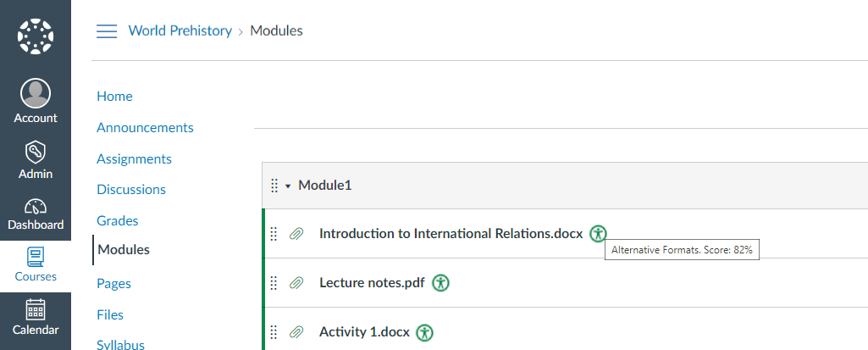Click Alternative Formats icon beside Activity 1.docx
The image size is (868, 350).
pyautogui.click(x=424, y=332)
